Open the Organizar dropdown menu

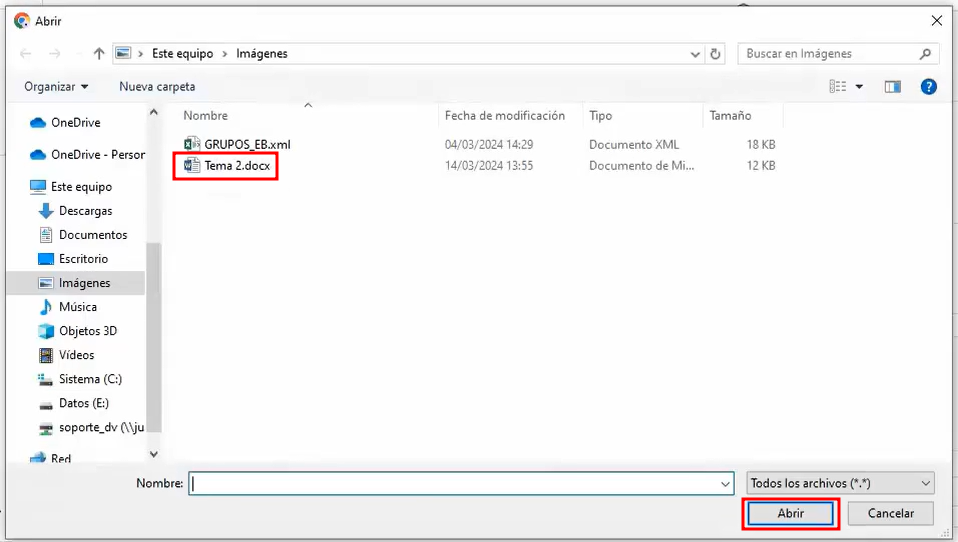(x=56, y=87)
